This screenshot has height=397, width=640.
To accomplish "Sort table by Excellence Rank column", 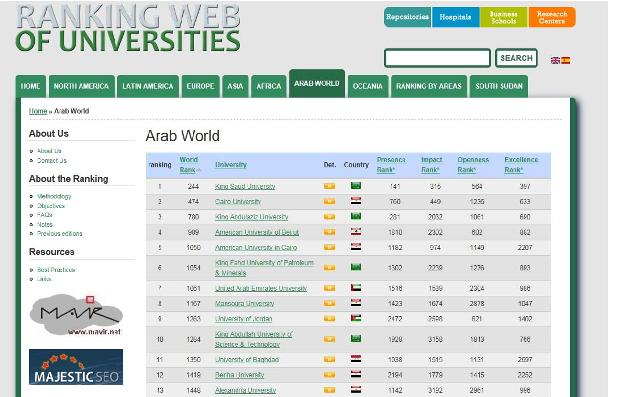I will coord(521,164).
